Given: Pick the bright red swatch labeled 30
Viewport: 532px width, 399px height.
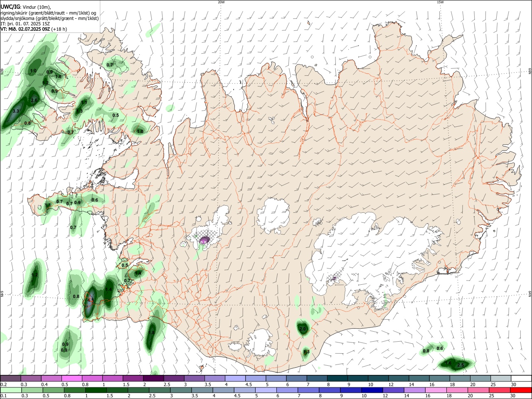Looking at the screenshot, I should coord(520,390).
